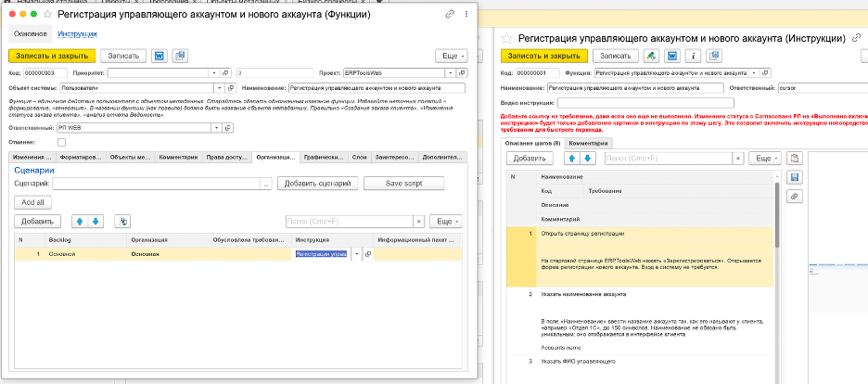Screen dimensions: 868x384
Task: Click the paperclip attach icon in Инструкции
Action: pyautogui.click(x=795, y=196)
